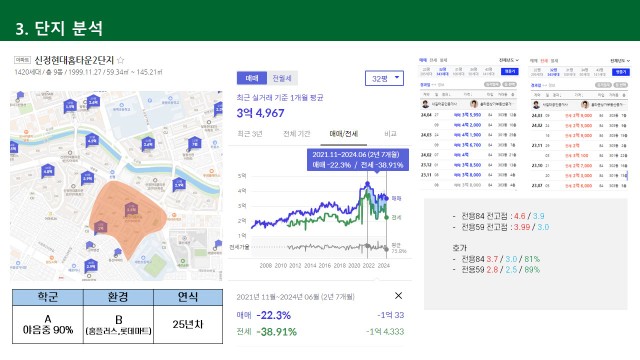This screenshot has width=640, height=360.
Task: Select the 비교 chart tab
Action: tap(390, 134)
